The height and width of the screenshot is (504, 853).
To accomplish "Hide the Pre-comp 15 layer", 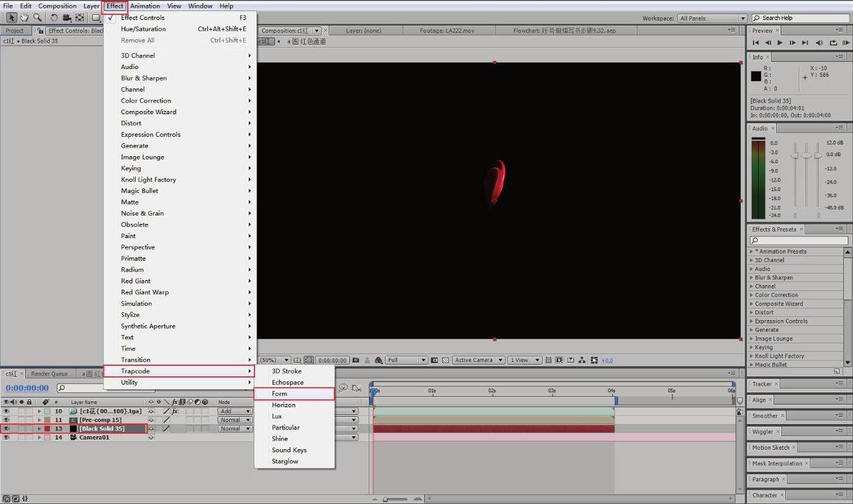I will pos(6,419).
